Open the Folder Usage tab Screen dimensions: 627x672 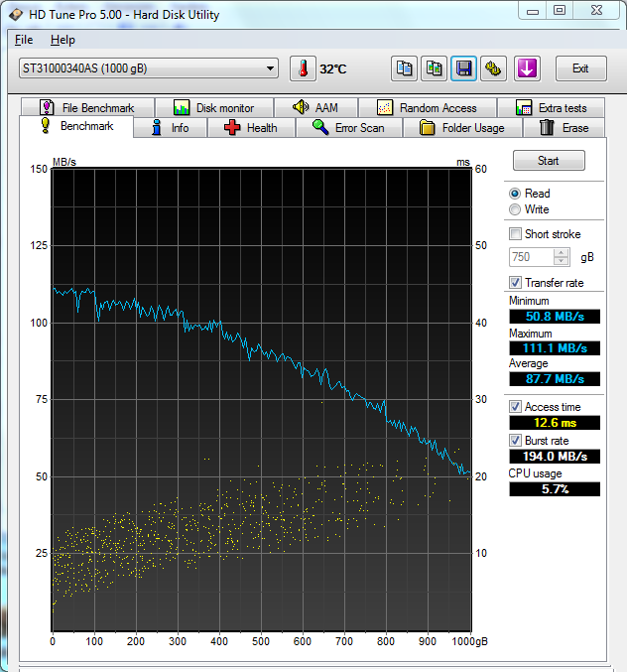coord(462,128)
